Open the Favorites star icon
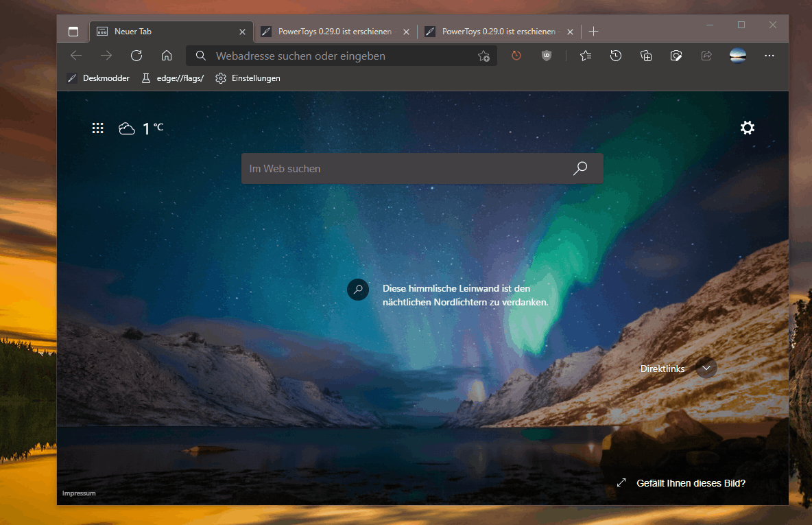 585,56
